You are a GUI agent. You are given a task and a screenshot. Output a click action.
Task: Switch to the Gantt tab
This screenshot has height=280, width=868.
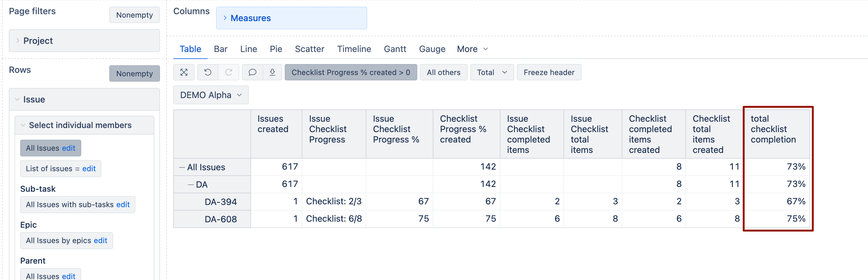[395, 49]
